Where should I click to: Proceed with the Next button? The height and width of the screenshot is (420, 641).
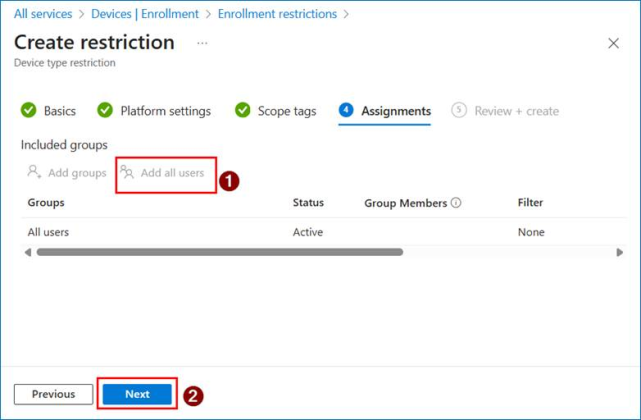pos(137,394)
